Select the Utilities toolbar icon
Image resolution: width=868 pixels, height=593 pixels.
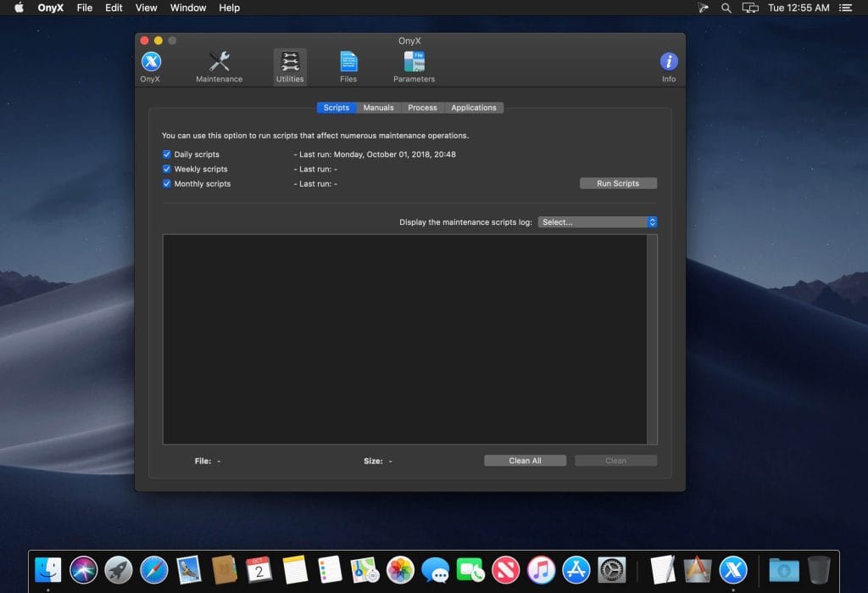(289, 64)
